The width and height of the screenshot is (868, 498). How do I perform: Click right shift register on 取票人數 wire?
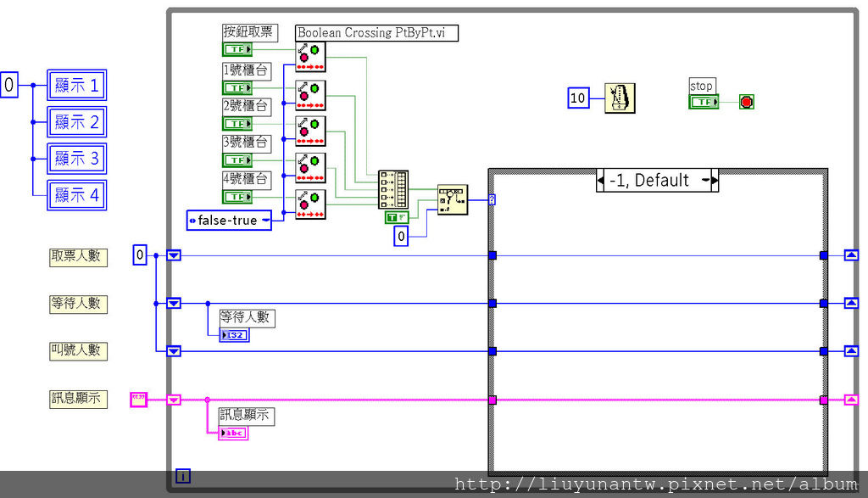tap(851, 255)
